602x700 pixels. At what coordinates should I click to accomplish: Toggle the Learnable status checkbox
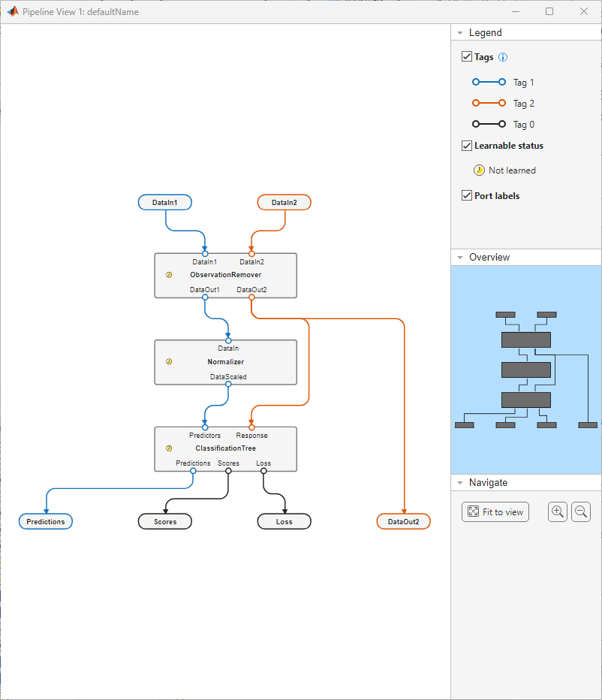click(467, 145)
